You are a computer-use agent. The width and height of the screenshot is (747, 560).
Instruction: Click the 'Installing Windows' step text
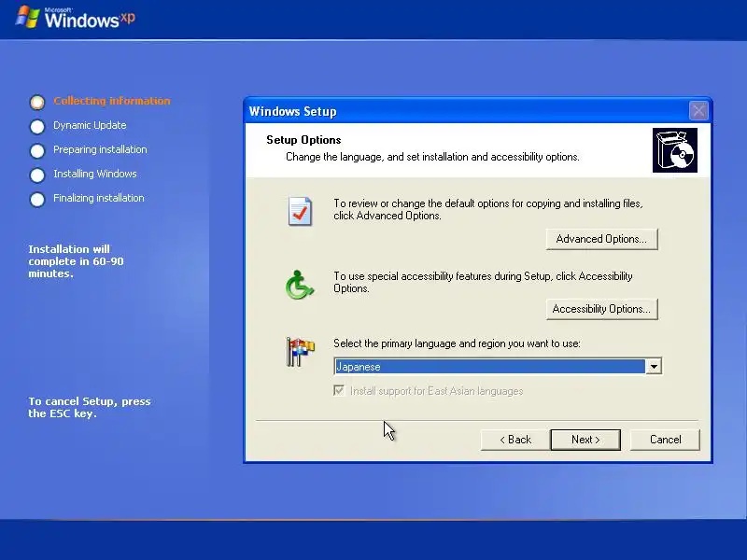click(95, 174)
